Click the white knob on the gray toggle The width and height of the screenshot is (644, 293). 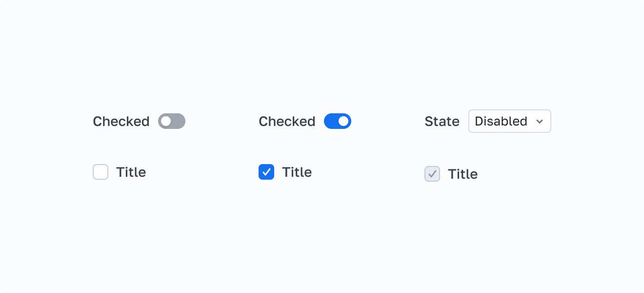tap(166, 121)
